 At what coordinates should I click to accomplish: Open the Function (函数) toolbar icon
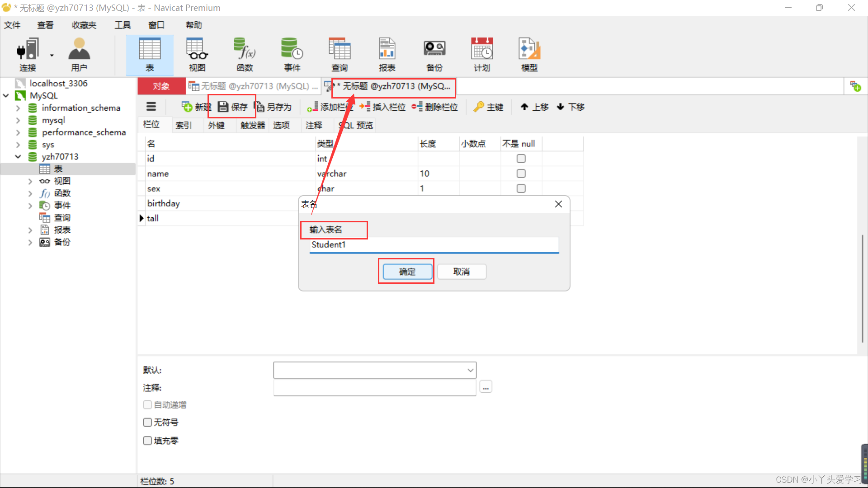(x=245, y=55)
